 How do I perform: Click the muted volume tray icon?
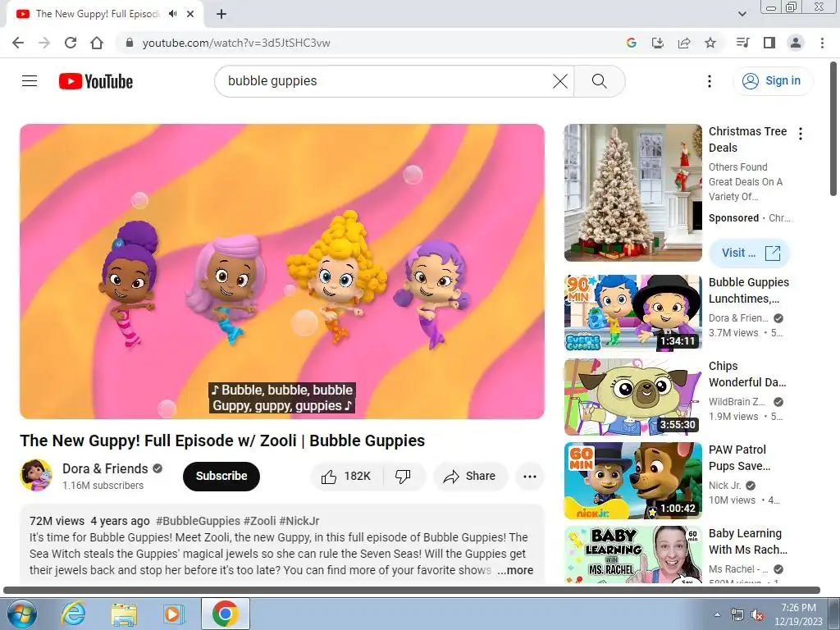[x=757, y=615]
